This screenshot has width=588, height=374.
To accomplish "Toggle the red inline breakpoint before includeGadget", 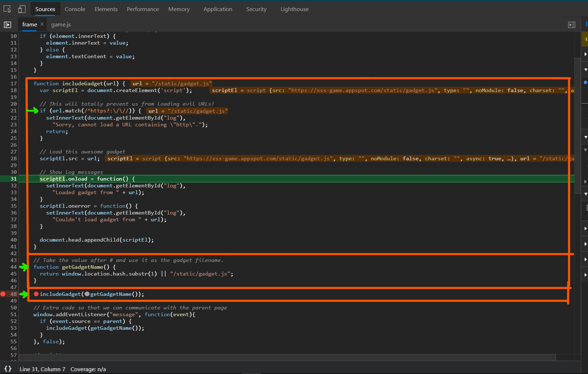I will click(x=36, y=294).
